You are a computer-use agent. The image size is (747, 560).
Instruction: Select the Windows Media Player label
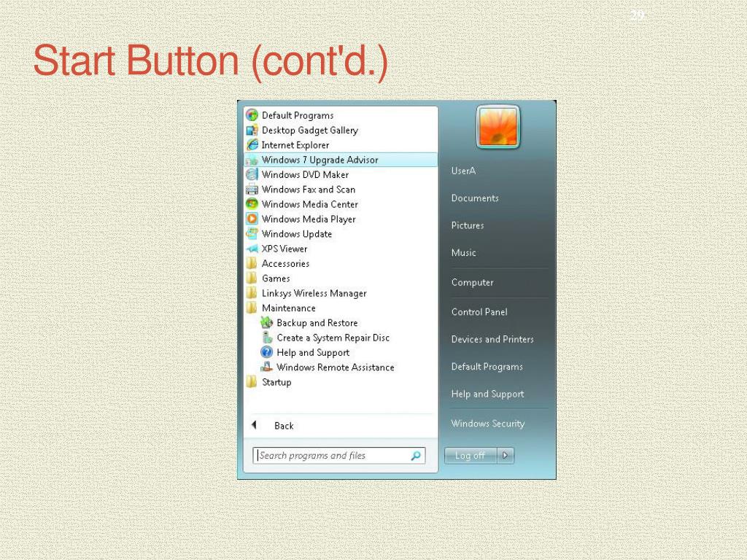pos(309,219)
